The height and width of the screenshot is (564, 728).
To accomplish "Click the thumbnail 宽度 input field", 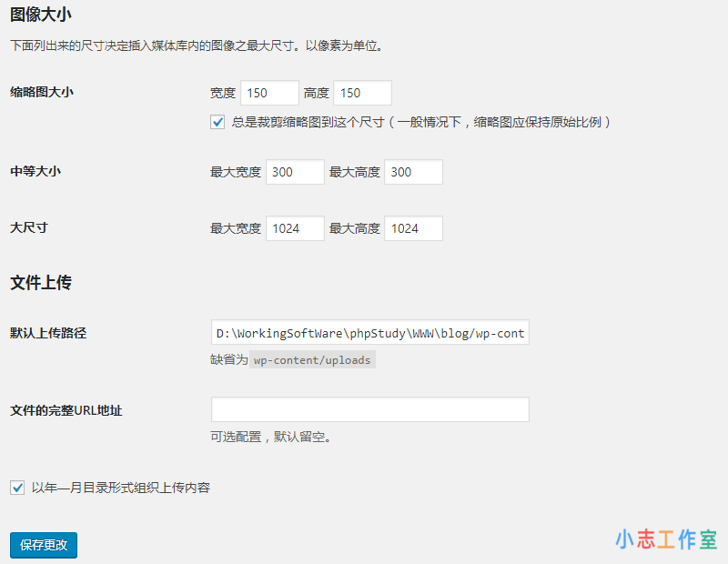I will click(x=270, y=93).
